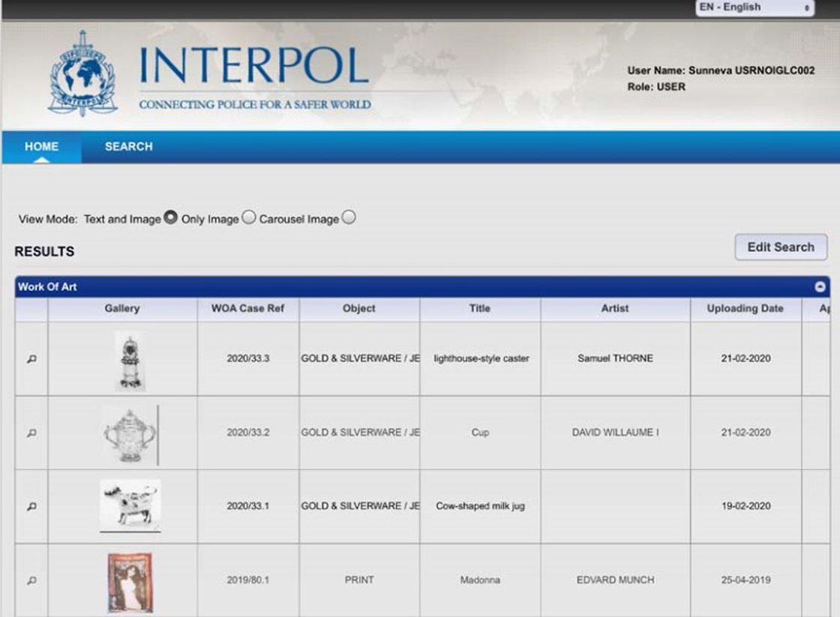Select Text and Image view mode
Viewport: 840px width, 617px height.
(170, 218)
